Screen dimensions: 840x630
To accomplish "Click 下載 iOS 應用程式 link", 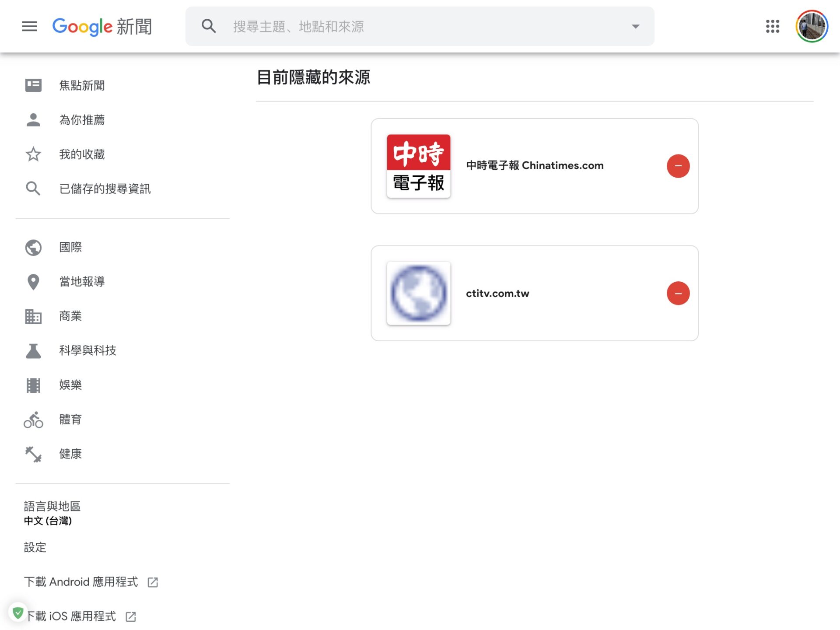I will (x=71, y=616).
